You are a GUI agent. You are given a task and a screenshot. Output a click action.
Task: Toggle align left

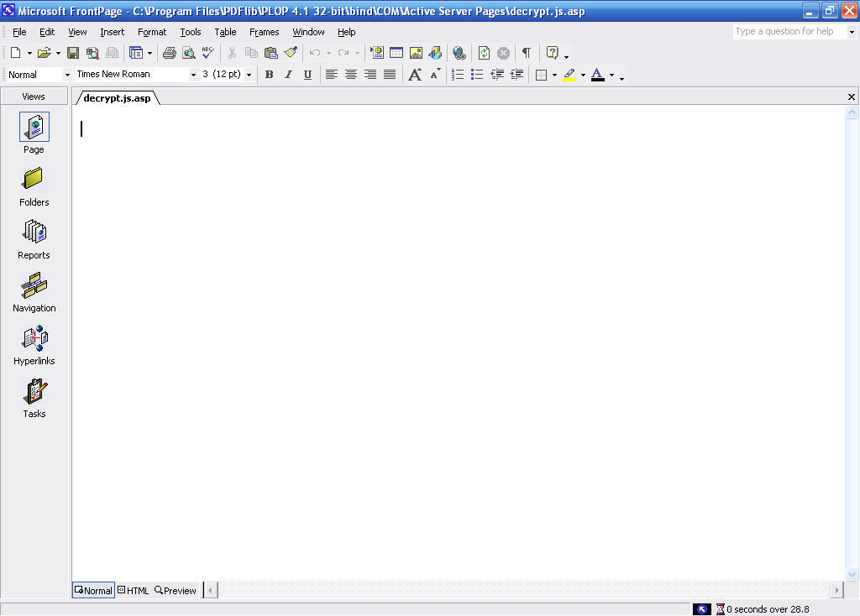click(331, 75)
